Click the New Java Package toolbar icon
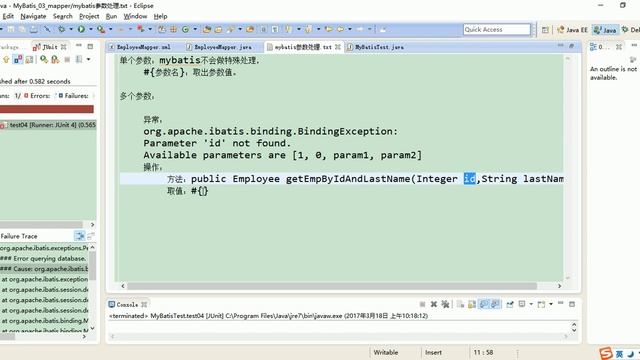The width and height of the screenshot is (640, 360). [173, 29]
